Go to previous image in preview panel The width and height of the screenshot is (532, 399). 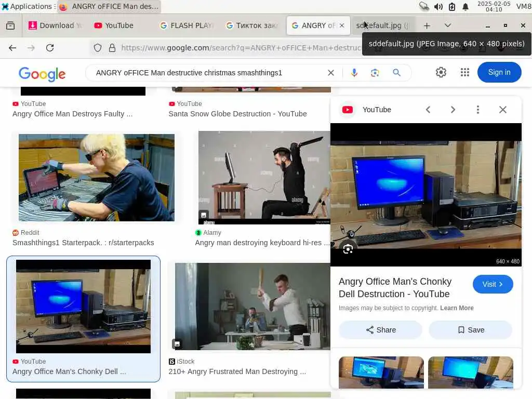pyautogui.click(x=428, y=110)
